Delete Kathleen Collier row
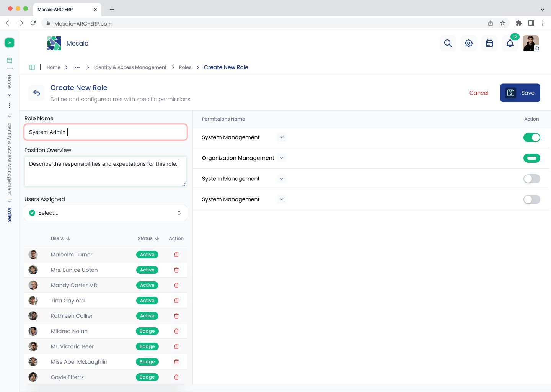The image size is (551, 392). pos(176,316)
